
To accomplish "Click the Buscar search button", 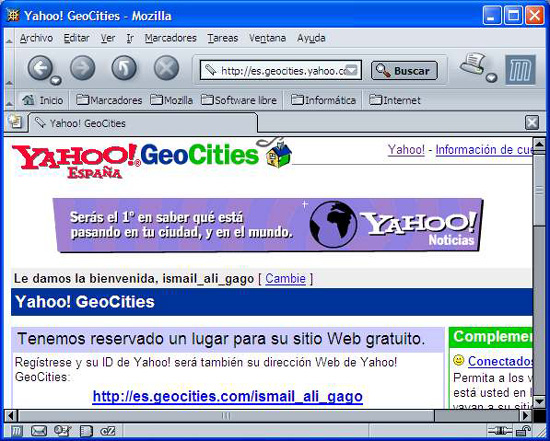I will 404,71.
